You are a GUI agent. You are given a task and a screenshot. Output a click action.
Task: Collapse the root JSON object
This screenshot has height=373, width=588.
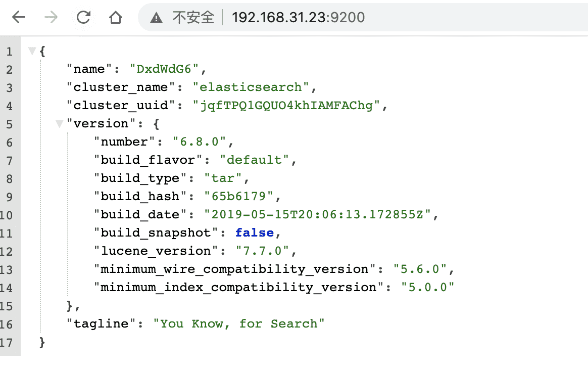point(32,51)
